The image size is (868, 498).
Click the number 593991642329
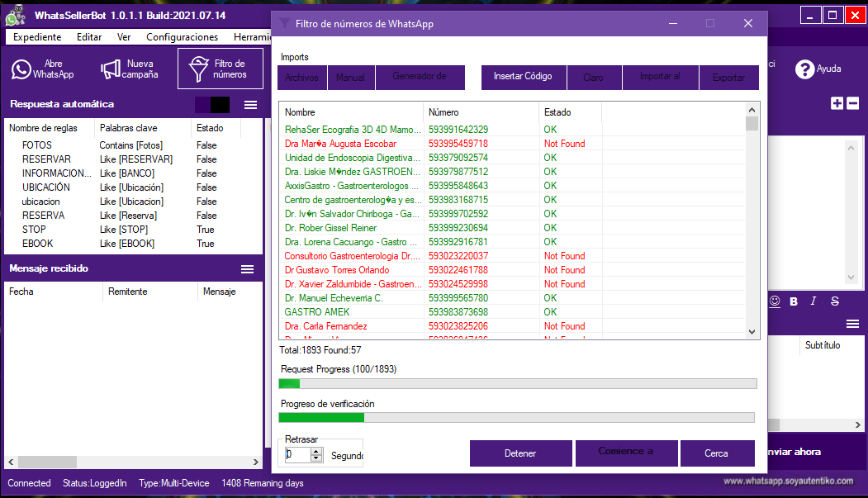pyautogui.click(x=458, y=130)
